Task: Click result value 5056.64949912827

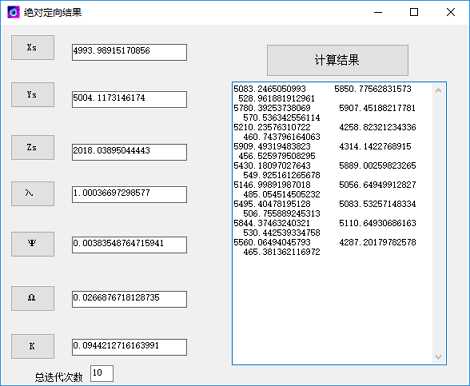Action: point(378,185)
